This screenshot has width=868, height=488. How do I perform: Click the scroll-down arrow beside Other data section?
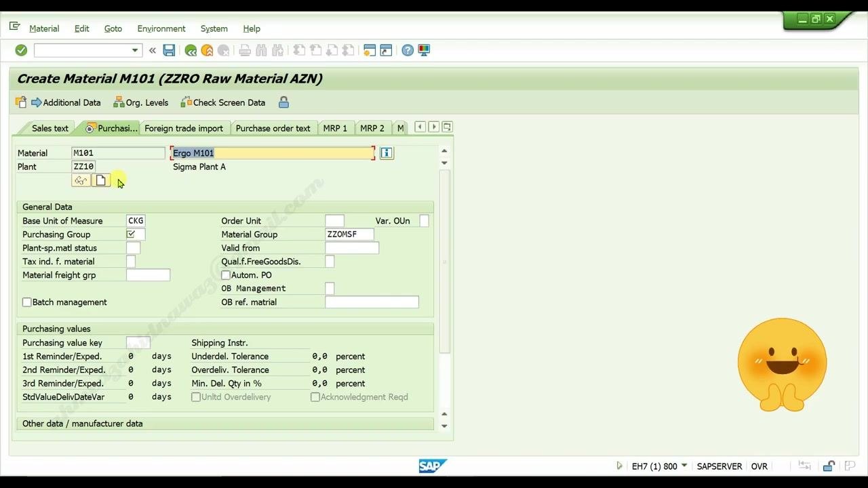(x=444, y=426)
